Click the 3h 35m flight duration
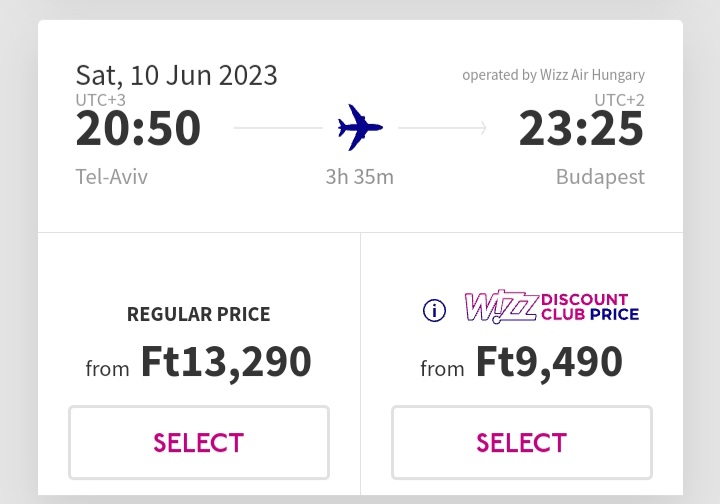 coord(360,177)
